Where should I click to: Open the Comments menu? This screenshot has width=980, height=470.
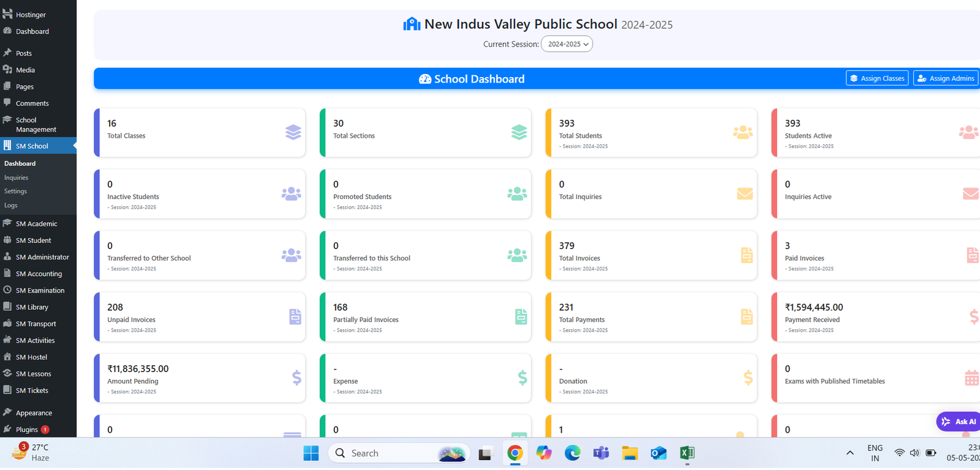click(38, 103)
